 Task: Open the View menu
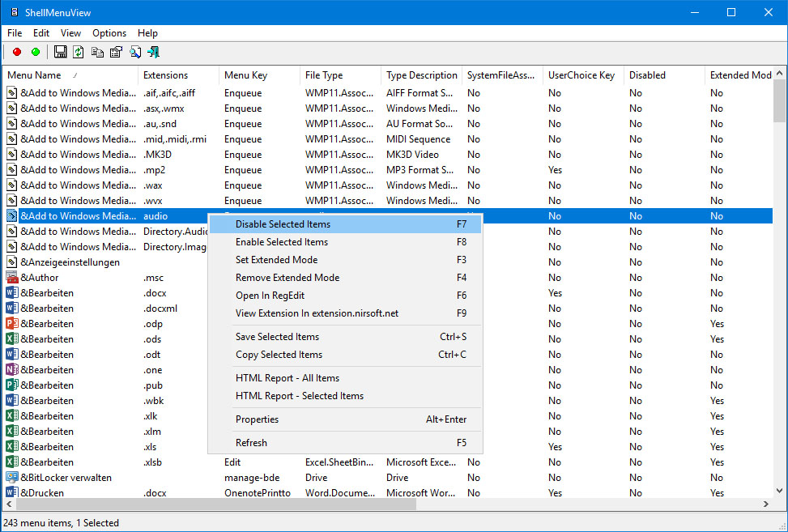pyautogui.click(x=70, y=33)
